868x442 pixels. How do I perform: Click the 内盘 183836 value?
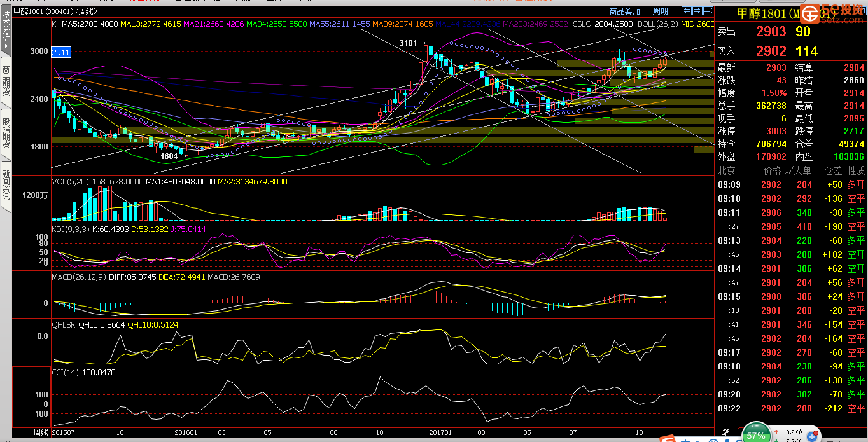848,156
